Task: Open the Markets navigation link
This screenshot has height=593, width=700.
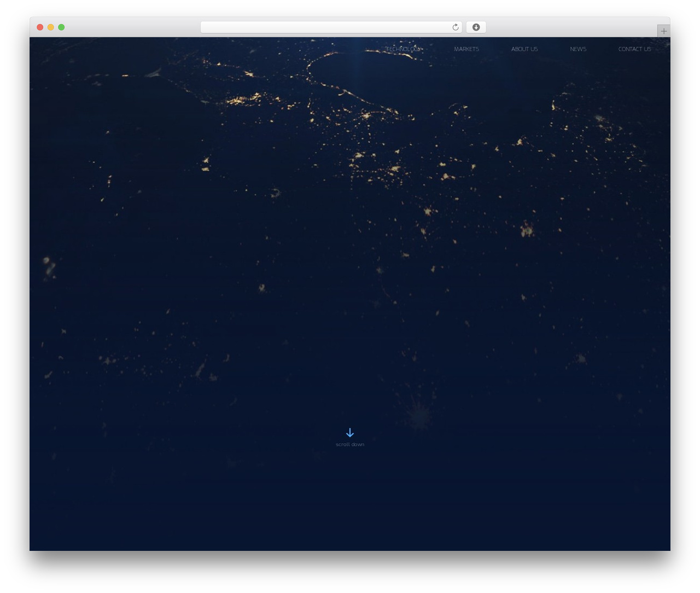Action: 466,49
